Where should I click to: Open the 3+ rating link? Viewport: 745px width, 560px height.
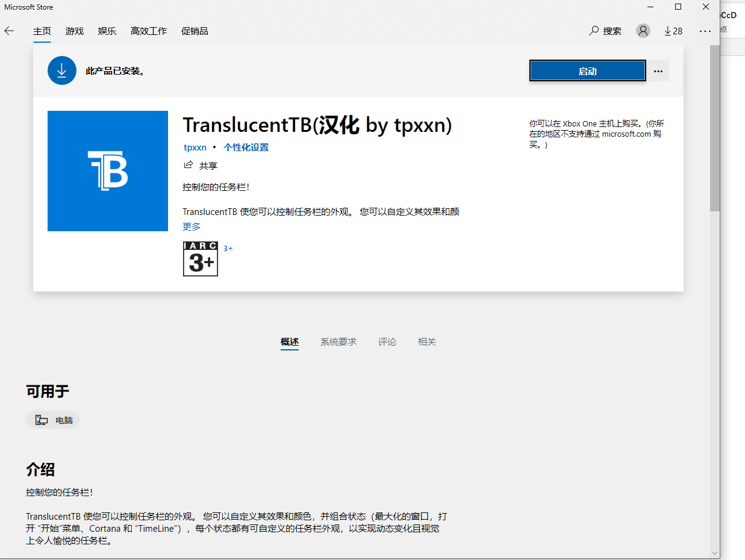point(228,248)
